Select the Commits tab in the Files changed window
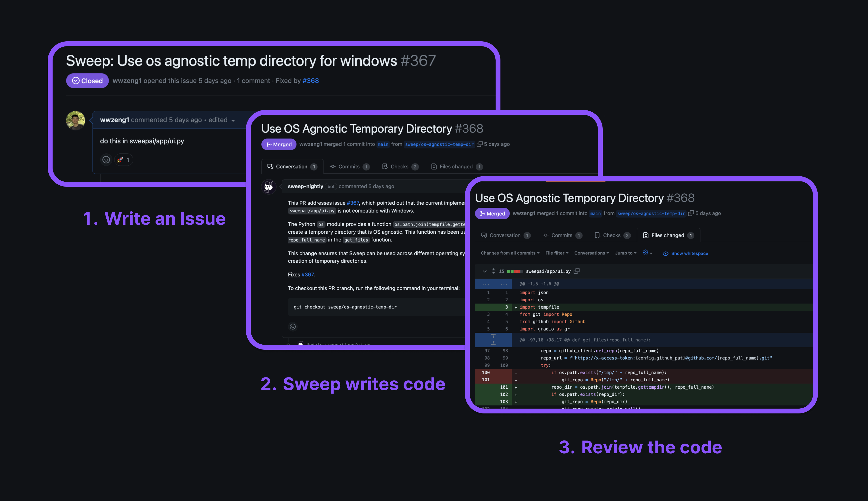868x501 pixels. (x=562, y=235)
